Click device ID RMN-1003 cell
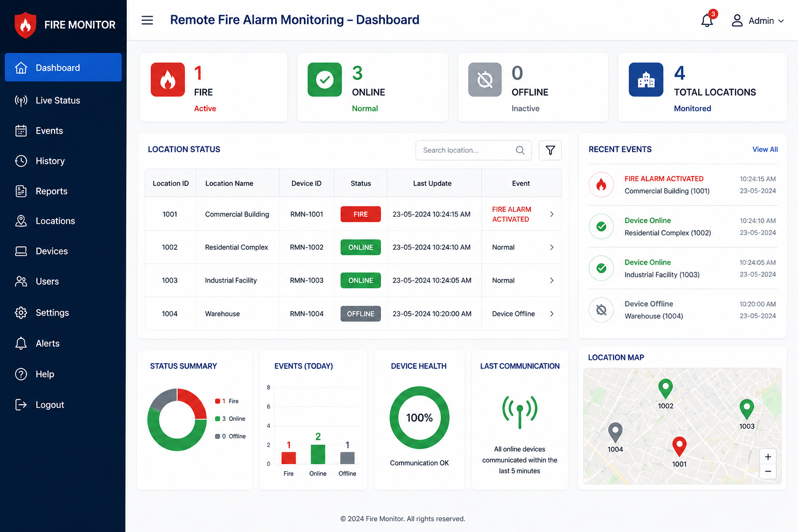Viewport: 798px width, 532px height. coord(307,281)
